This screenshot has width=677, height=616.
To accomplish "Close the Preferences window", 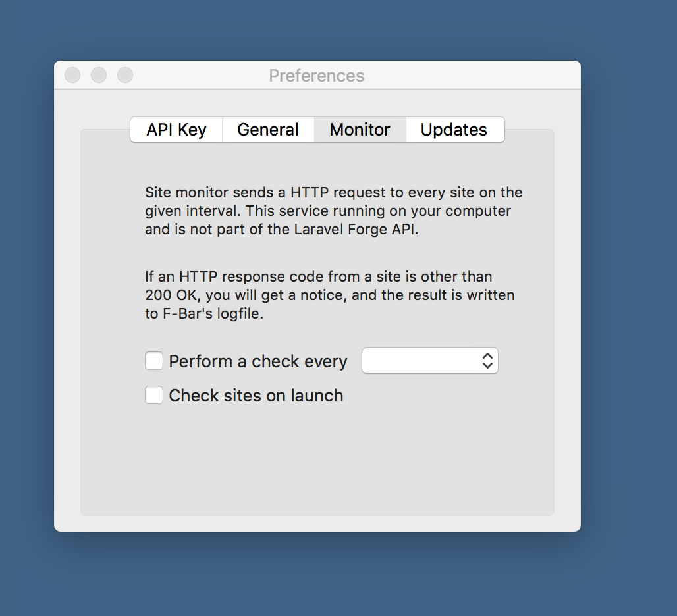I will coord(72,75).
